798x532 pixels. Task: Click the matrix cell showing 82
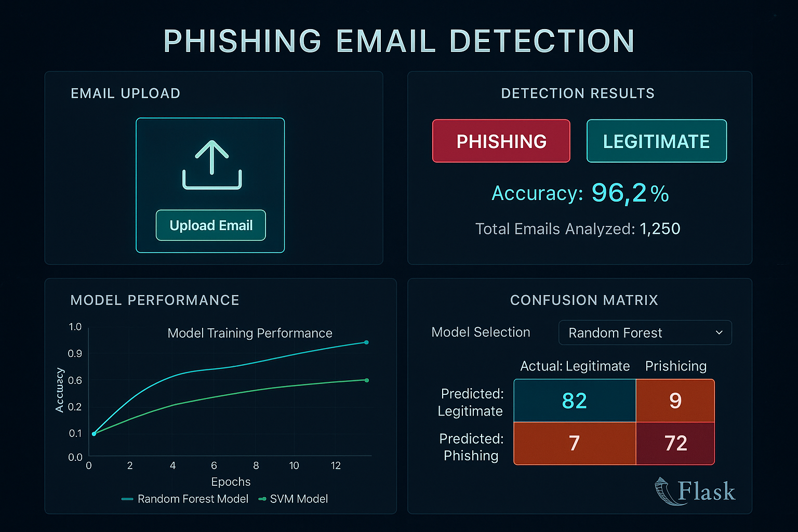click(x=574, y=400)
